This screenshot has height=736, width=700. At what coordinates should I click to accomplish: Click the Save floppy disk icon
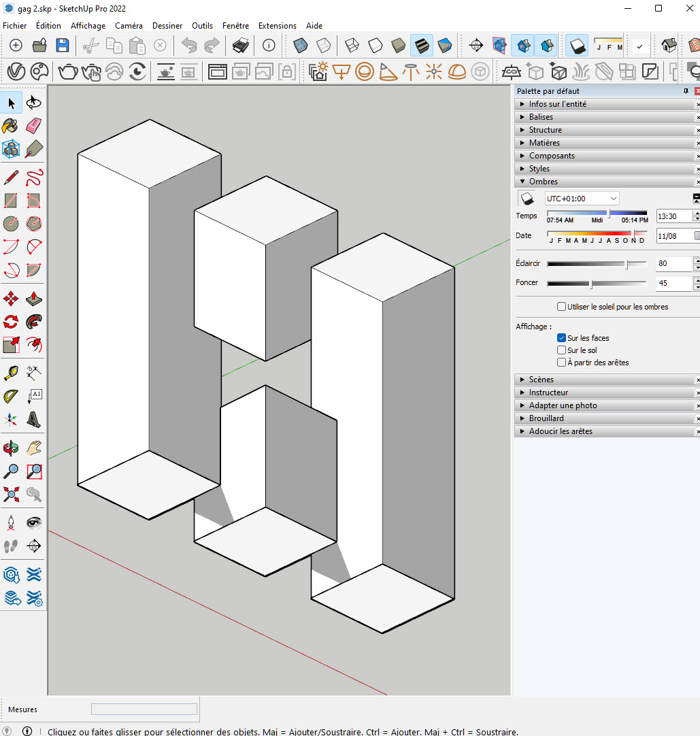(62, 46)
